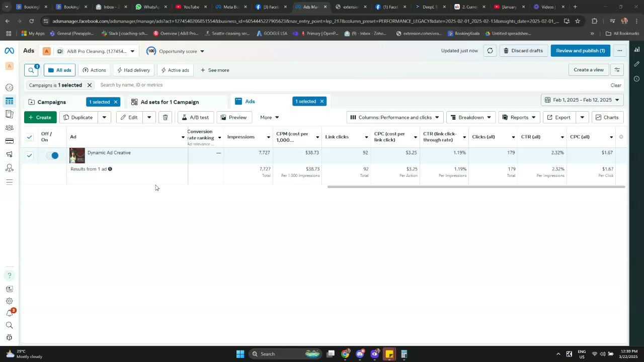Refresh the ads table data
The height and width of the screenshot is (362, 644).
[490, 51]
